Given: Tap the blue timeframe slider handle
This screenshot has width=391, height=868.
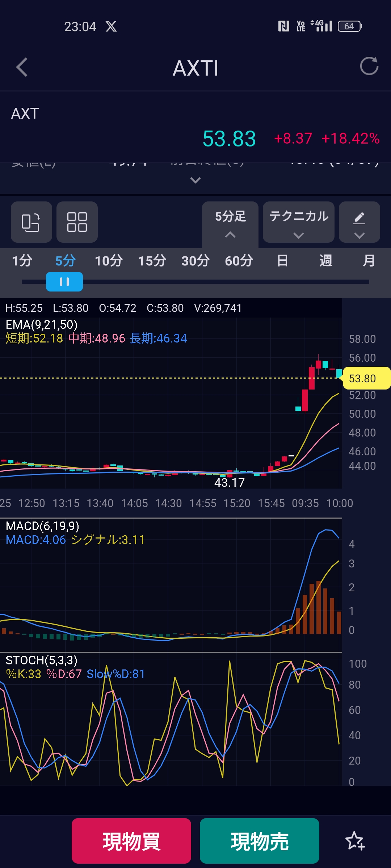Looking at the screenshot, I should 64,282.
